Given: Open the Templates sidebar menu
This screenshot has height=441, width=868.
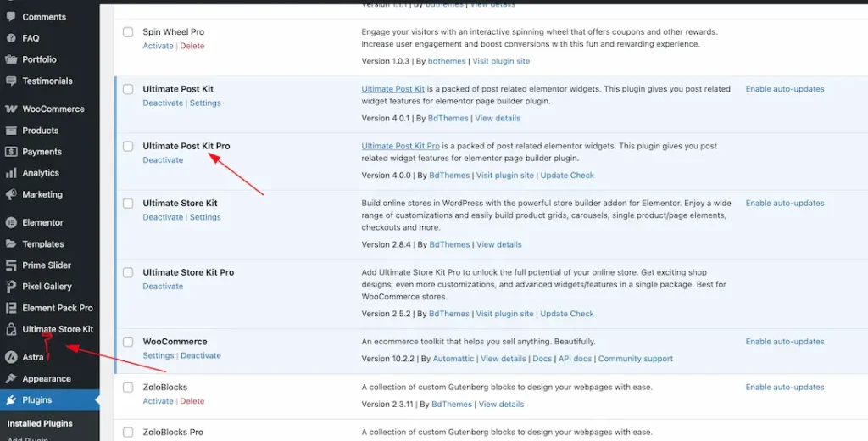Looking at the screenshot, I should tap(42, 244).
